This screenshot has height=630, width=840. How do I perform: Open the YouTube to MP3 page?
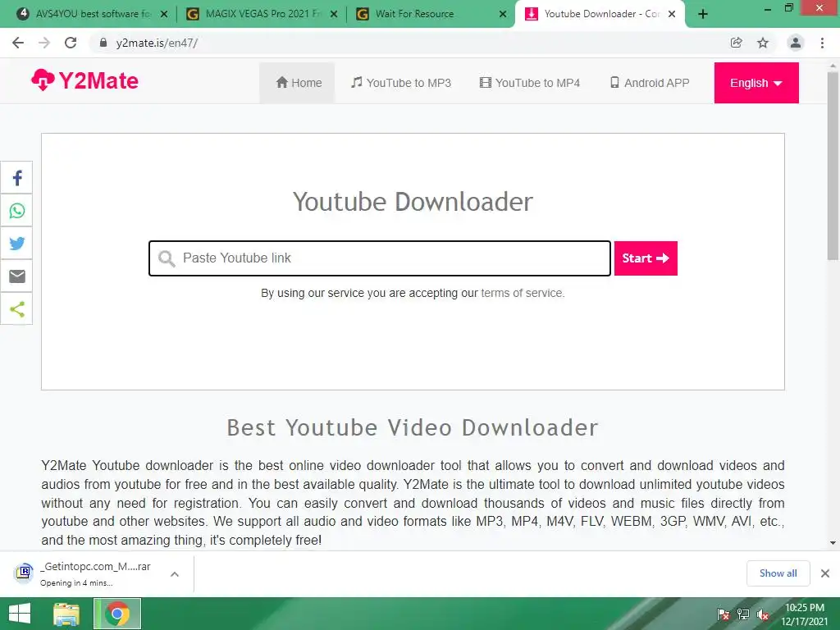point(400,83)
